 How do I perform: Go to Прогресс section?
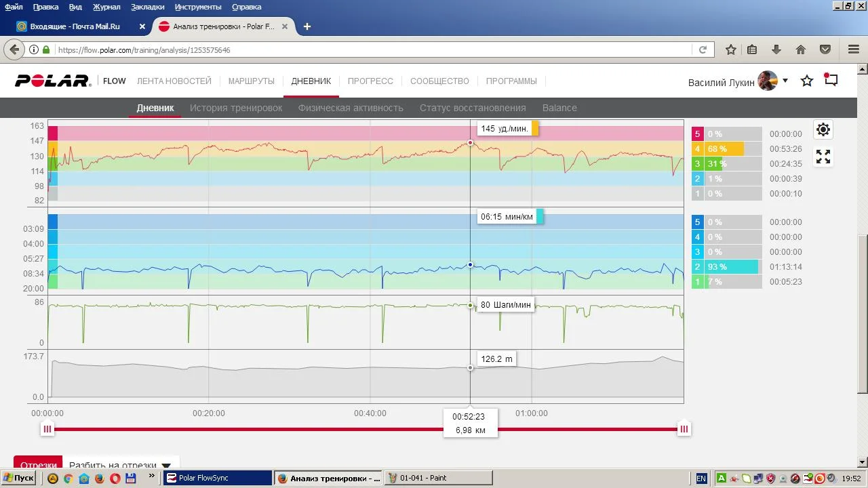click(370, 81)
